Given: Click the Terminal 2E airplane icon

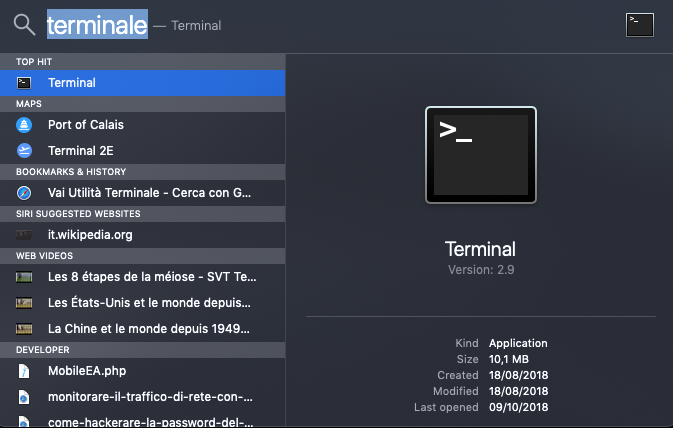Looking at the screenshot, I should 24,151.
